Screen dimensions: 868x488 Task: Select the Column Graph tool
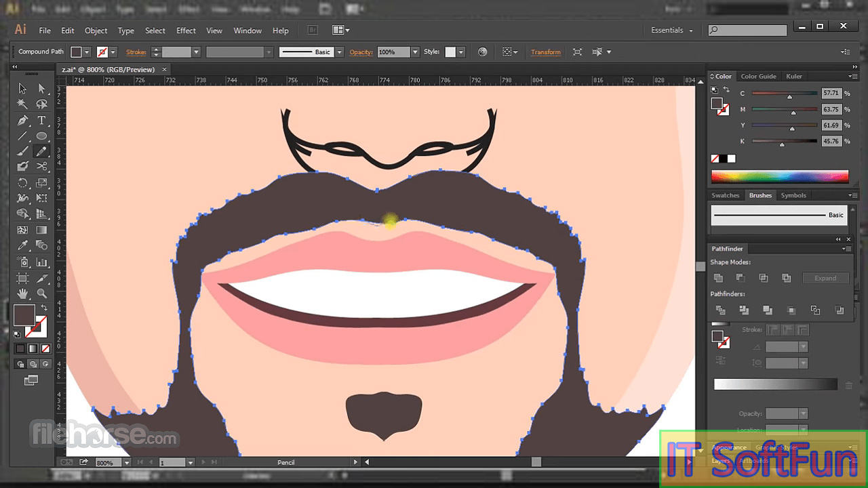[x=41, y=262]
